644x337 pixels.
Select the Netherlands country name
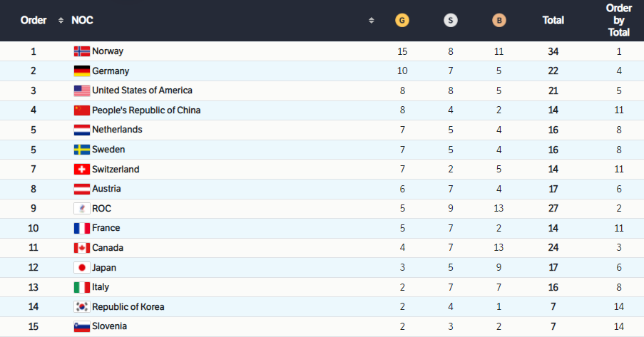(117, 130)
